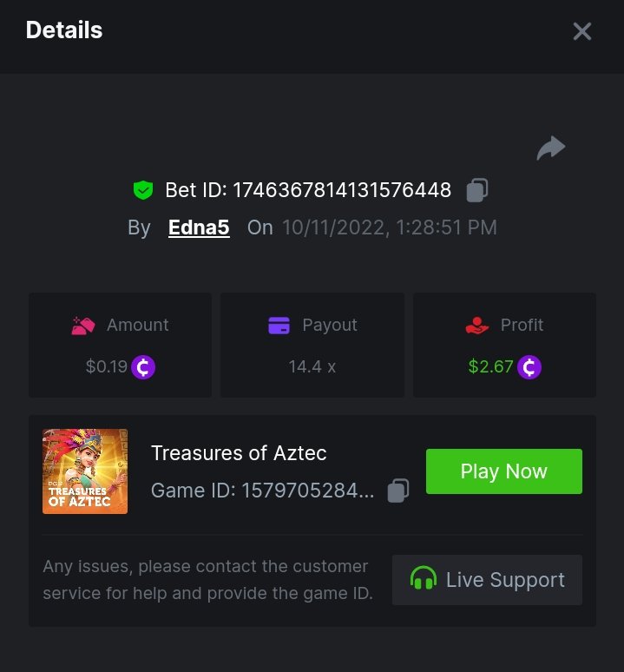Click the Treasures of Aztec game title

(239, 452)
